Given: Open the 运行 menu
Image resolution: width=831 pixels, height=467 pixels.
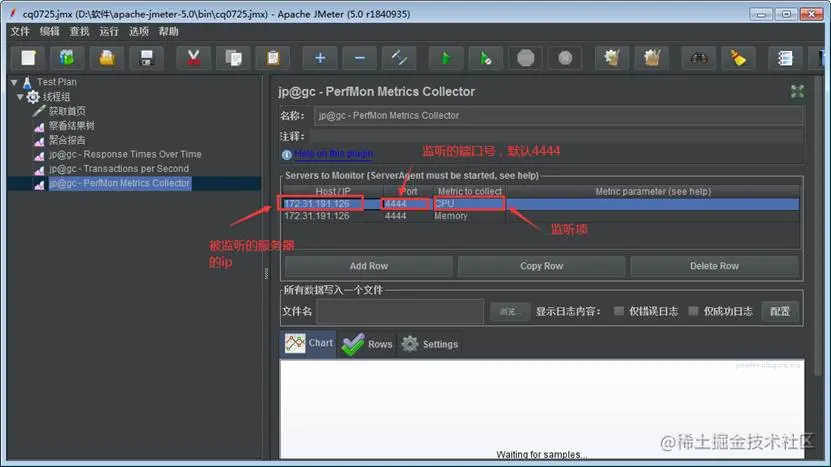Looking at the screenshot, I should 109,31.
